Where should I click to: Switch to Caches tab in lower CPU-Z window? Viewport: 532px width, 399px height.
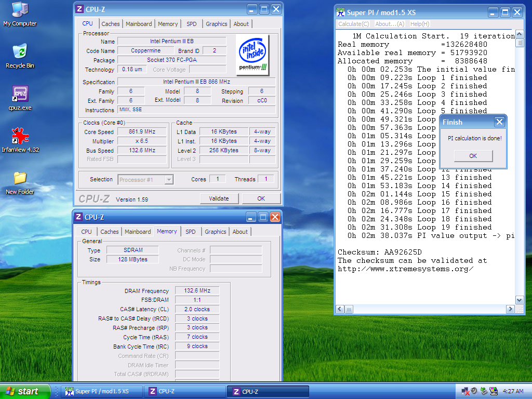pos(110,231)
